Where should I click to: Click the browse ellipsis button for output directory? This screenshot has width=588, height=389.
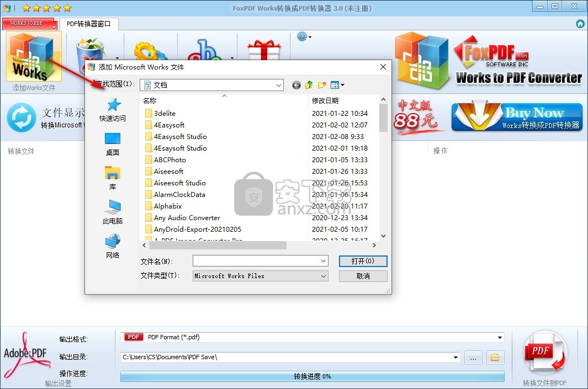[473, 358]
